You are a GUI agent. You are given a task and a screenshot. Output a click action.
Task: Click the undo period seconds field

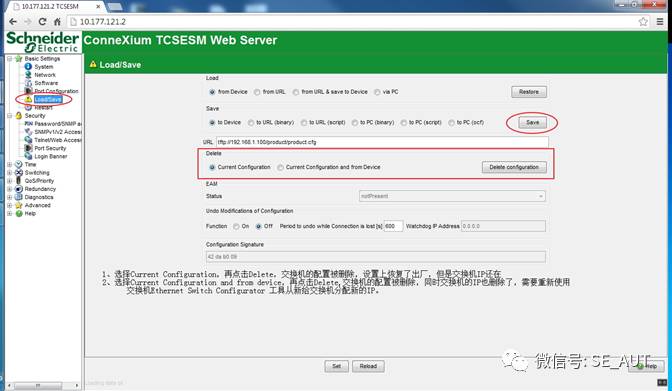pyautogui.click(x=393, y=226)
